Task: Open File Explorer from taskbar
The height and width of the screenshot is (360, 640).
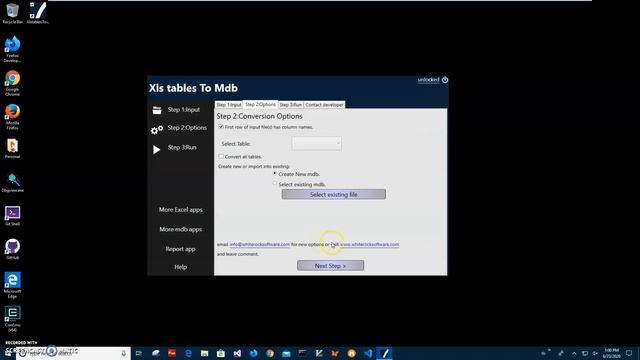Action: coord(204,353)
